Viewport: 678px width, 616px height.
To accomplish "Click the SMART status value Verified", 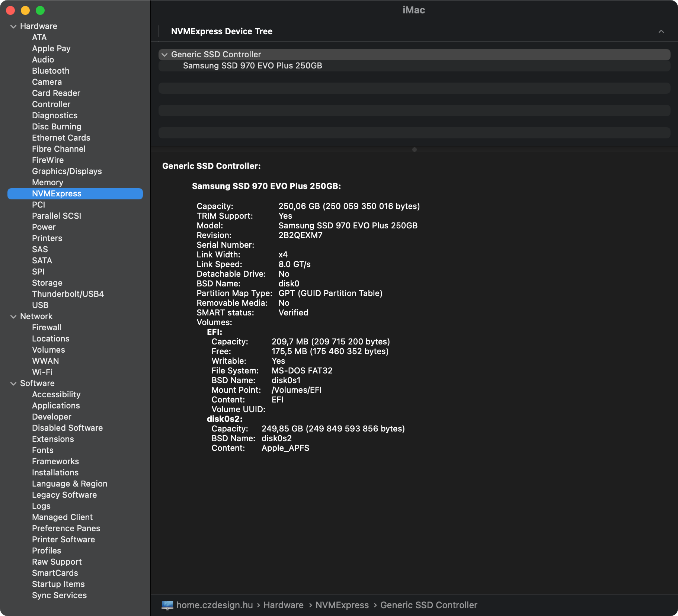I will click(294, 313).
